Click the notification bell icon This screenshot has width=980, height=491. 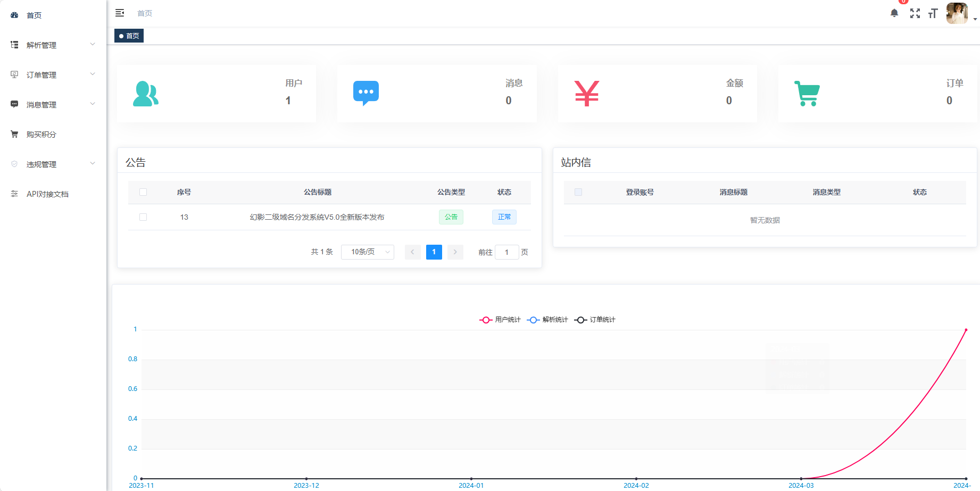pyautogui.click(x=894, y=13)
